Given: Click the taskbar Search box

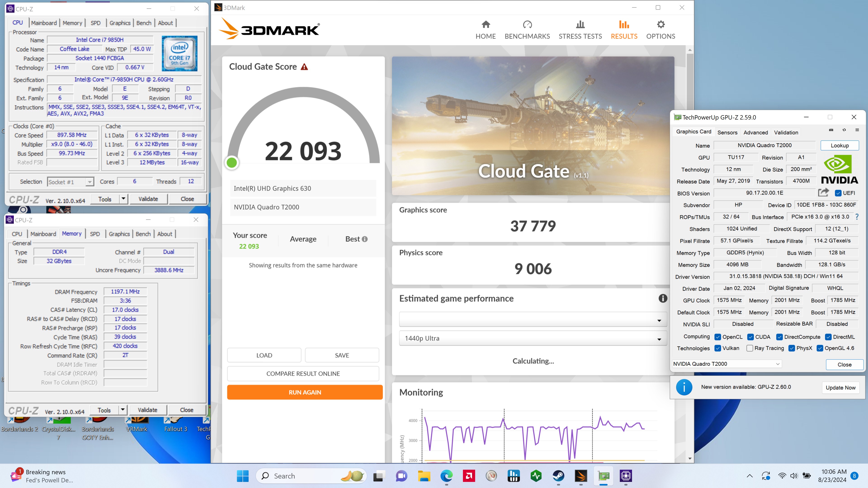Looking at the screenshot, I should click(311, 476).
